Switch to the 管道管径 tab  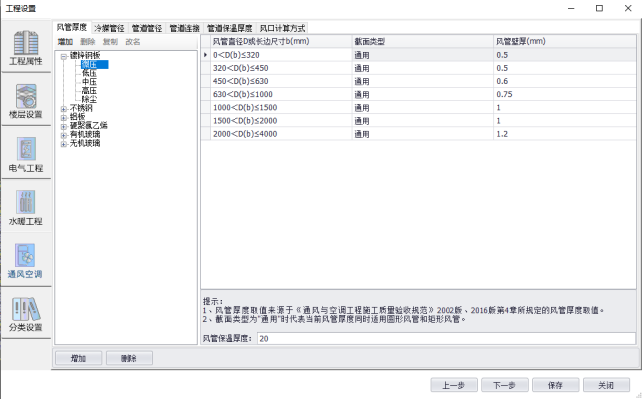point(147,28)
